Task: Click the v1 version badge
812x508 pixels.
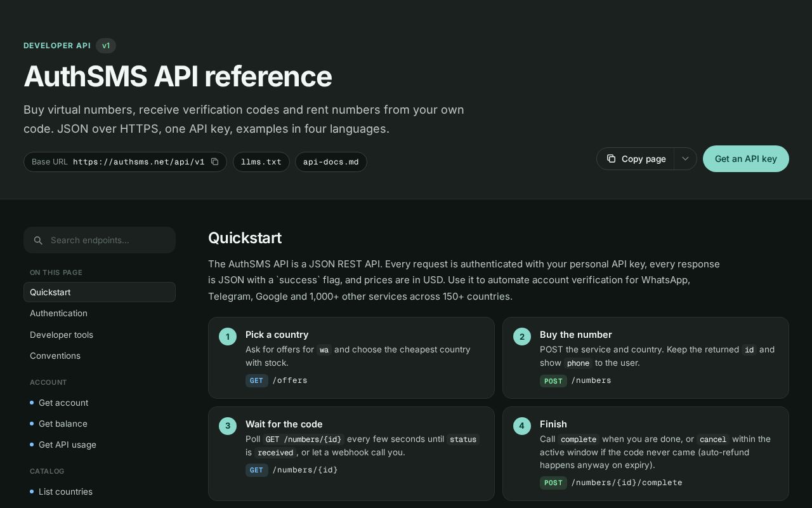Action: point(106,46)
